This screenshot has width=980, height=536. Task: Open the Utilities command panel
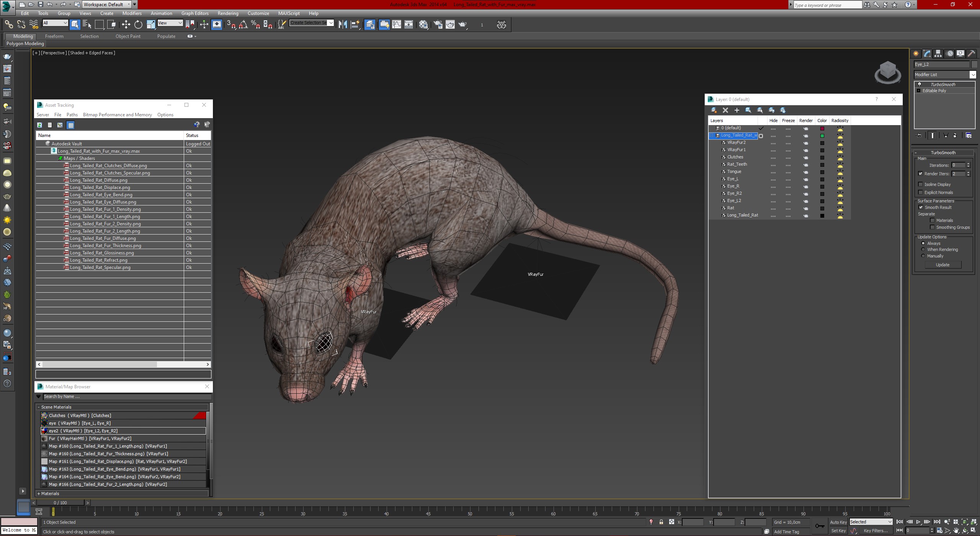[x=971, y=54]
